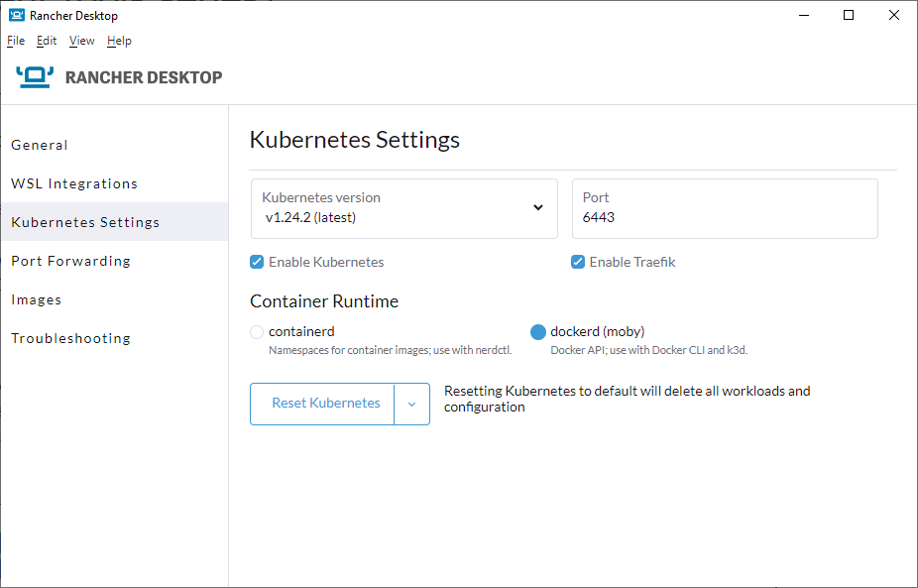Expand the Kubernetes version dropdown
Screen dimensions: 918x588
403,208
